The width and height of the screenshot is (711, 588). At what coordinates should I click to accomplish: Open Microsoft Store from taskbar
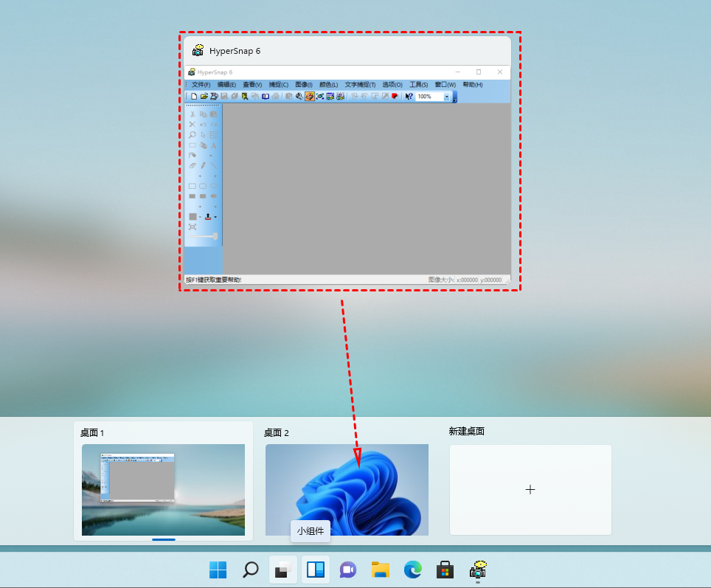click(445, 570)
